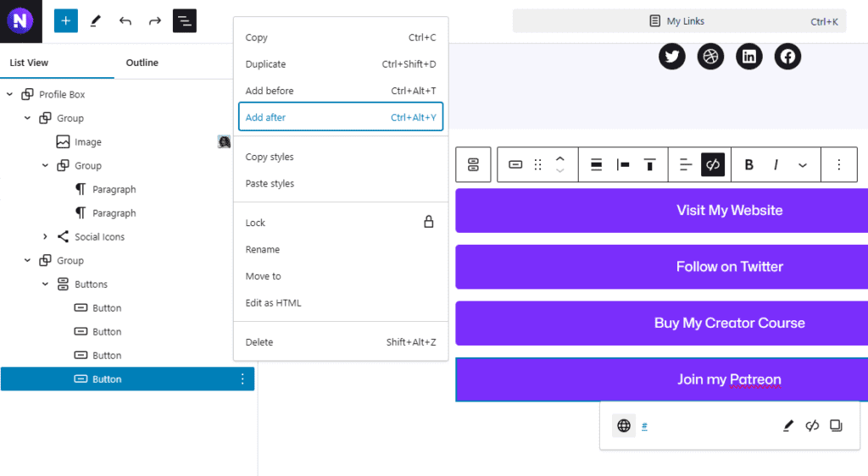Viewport: 868px width, 476px height.
Task: Click the Button block type icon
Action: [515, 164]
